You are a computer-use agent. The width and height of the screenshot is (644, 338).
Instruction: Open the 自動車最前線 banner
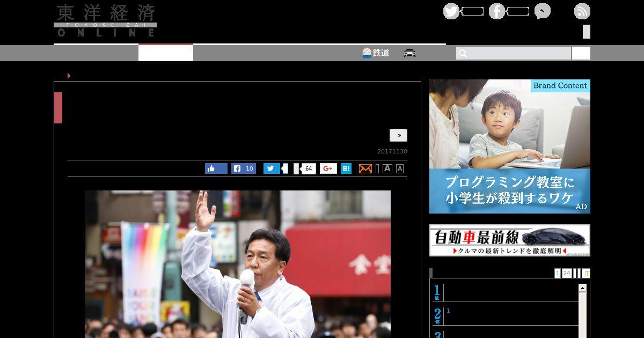point(509,240)
